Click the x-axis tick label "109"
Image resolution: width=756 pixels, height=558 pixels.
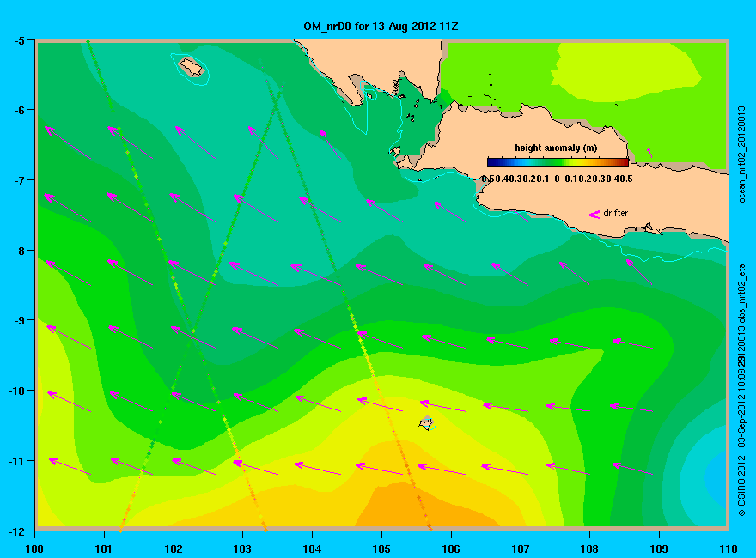659,549
